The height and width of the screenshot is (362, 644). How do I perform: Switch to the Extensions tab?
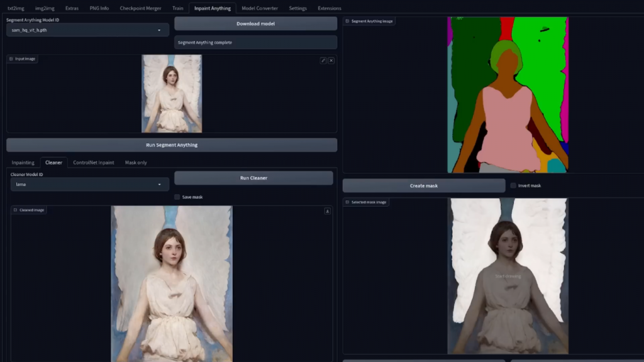[330, 8]
